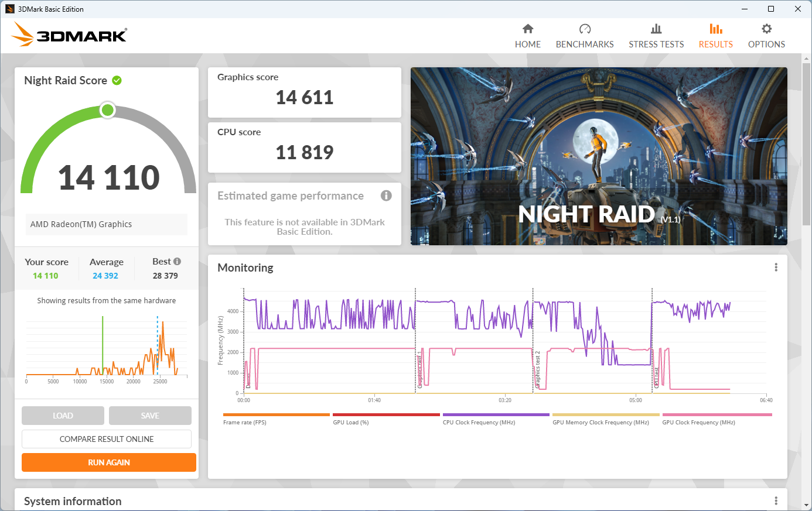Click the vertical scrollbar down arrow
This screenshot has width=812, height=511.
806,505
